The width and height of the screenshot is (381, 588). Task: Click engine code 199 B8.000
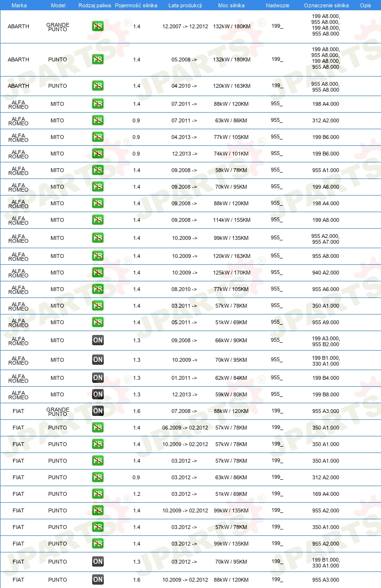tap(326, 394)
